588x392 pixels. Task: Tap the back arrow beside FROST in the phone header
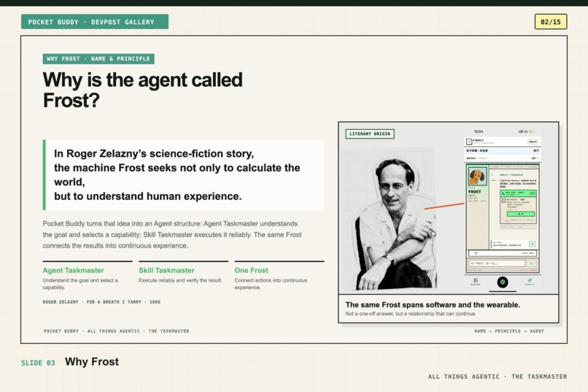coord(469,142)
